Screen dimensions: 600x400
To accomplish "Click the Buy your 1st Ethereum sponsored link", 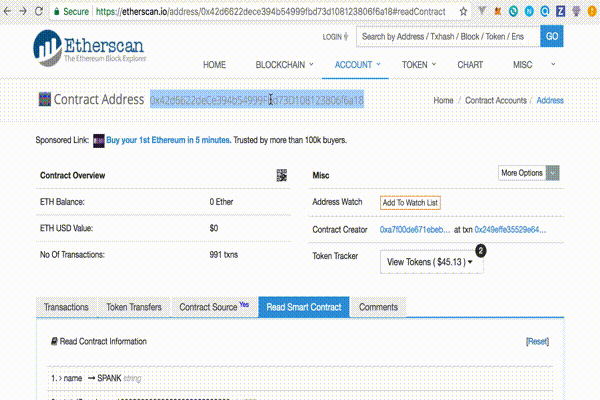I will 168,140.
